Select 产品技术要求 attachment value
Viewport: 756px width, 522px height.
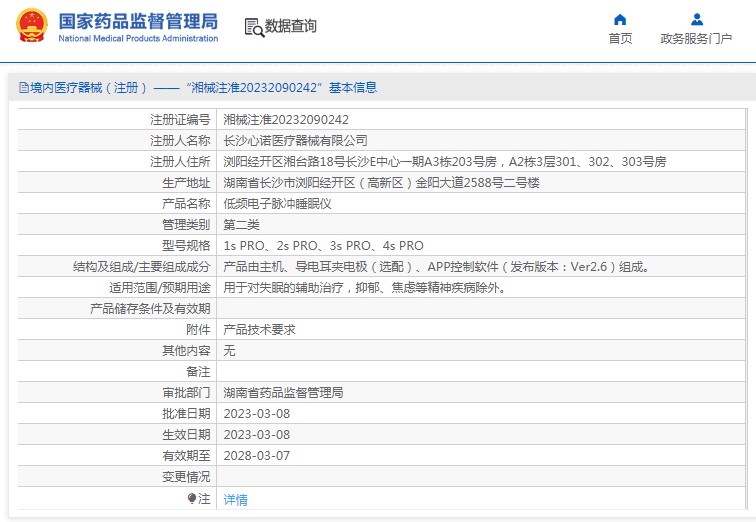coord(259,330)
